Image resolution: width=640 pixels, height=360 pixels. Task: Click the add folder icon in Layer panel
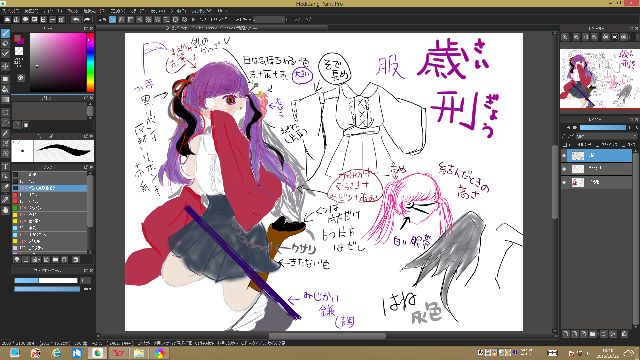point(593,333)
